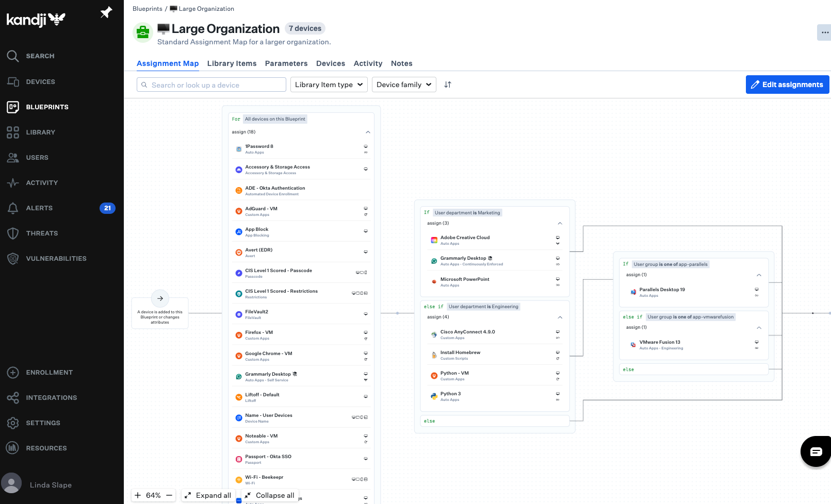Toggle the sidebar pin icon
The height and width of the screenshot is (504, 831).
[106, 12]
